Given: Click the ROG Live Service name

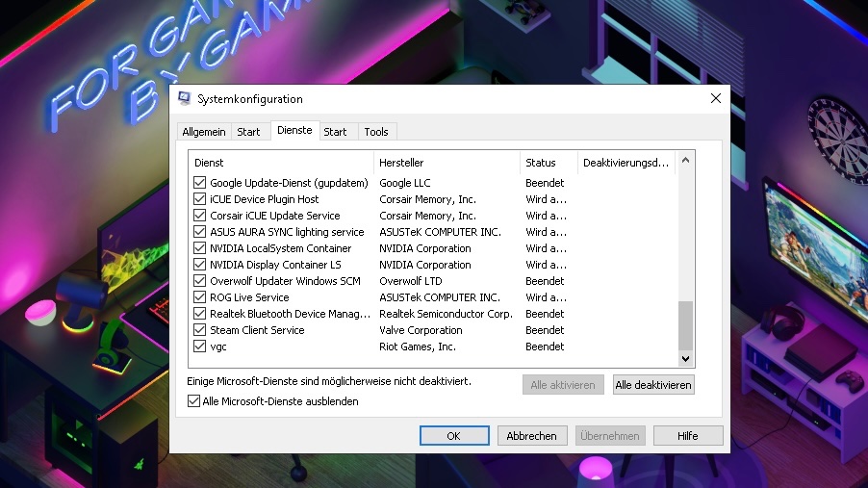Looking at the screenshot, I should coord(249,297).
